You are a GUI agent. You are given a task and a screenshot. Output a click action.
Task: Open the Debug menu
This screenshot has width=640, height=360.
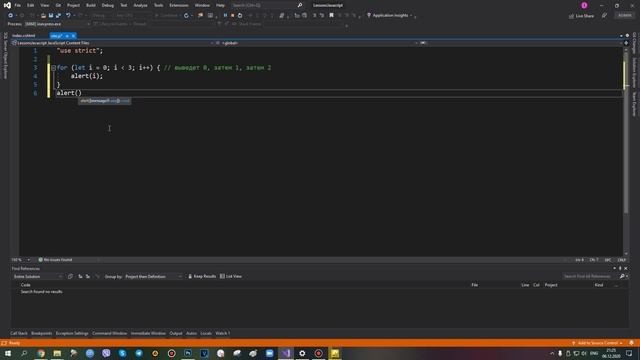[x=108, y=5]
